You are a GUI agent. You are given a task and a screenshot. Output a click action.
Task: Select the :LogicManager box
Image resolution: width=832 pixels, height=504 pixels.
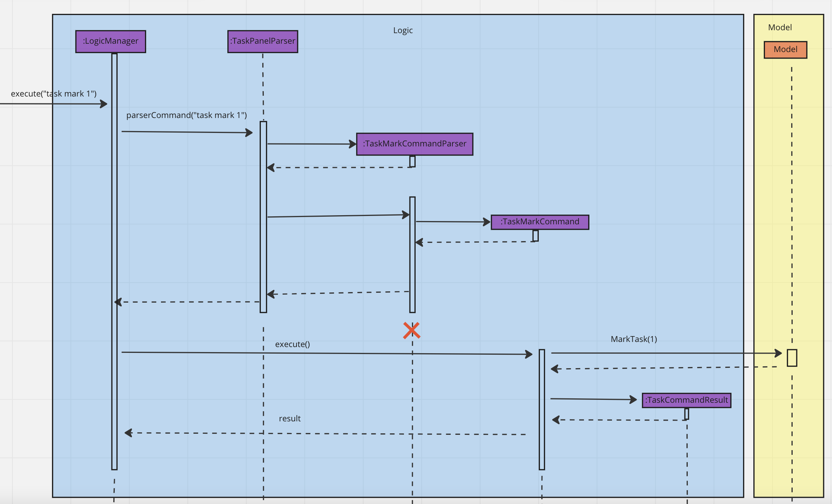tap(111, 42)
